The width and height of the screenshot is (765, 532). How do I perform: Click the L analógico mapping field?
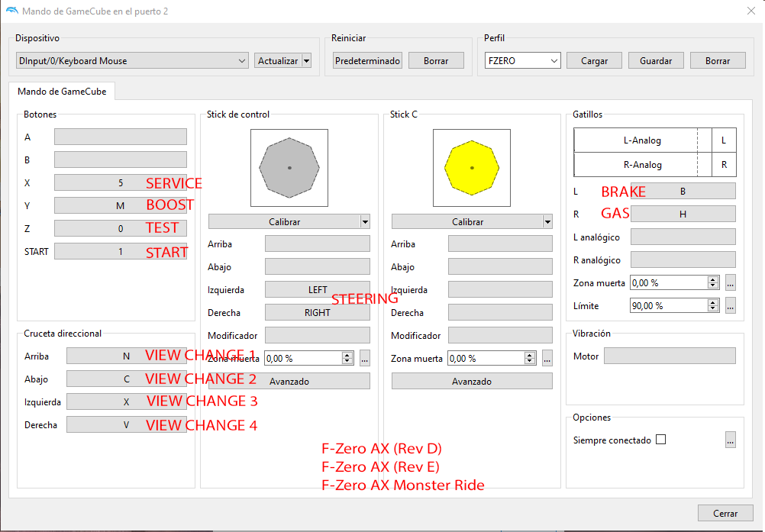pos(683,237)
